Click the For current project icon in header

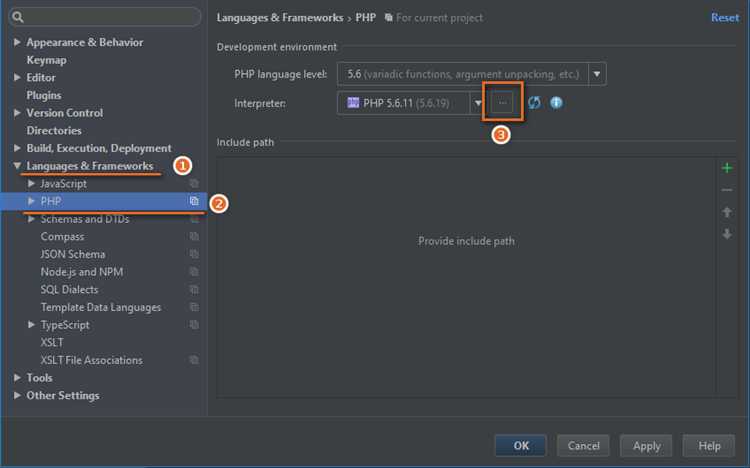pyautogui.click(x=389, y=18)
